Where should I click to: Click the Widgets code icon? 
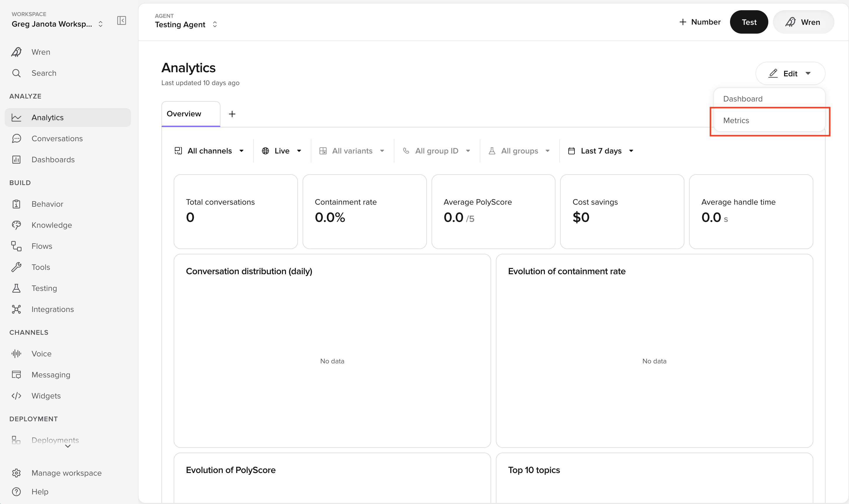coord(16,396)
